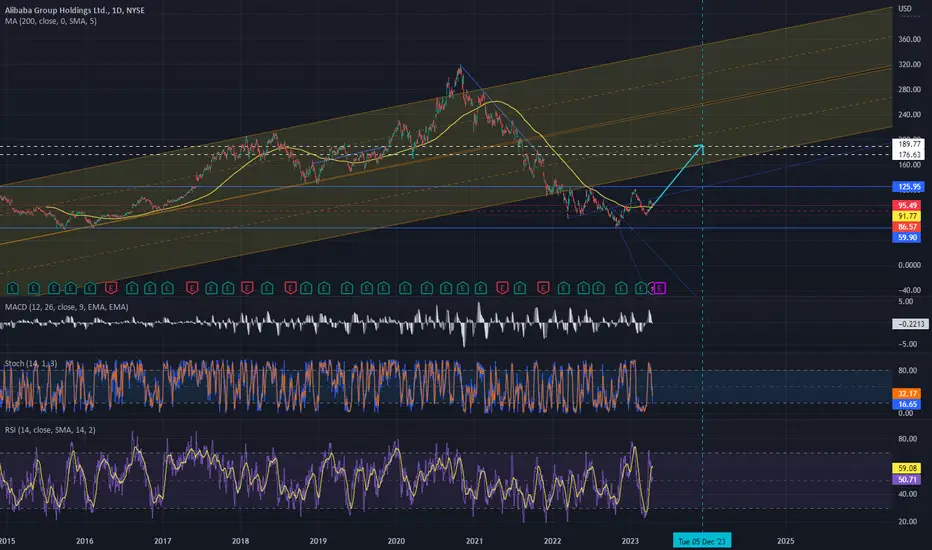Click the 2020 label on time axis

click(x=396, y=541)
